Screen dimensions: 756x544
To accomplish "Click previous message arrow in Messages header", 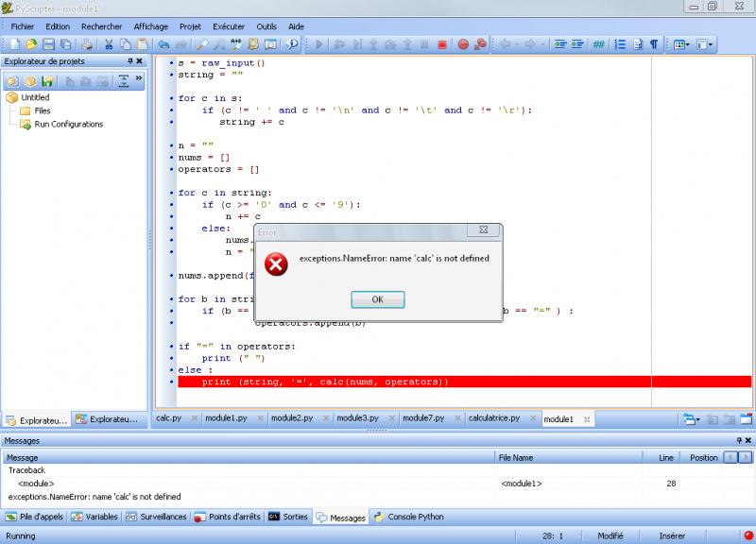I will [730, 457].
